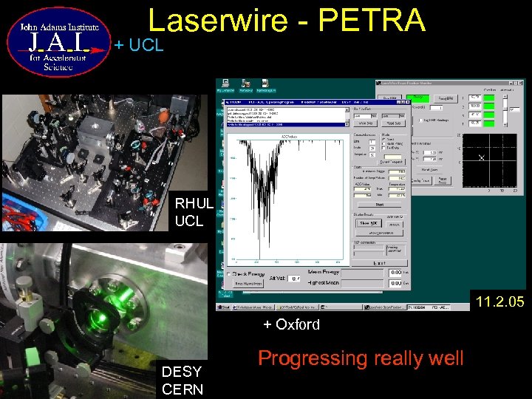Screen dimensions: 532x399
Task: Click the Read Data button
Action: pyautogui.click(x=394, y=123)
